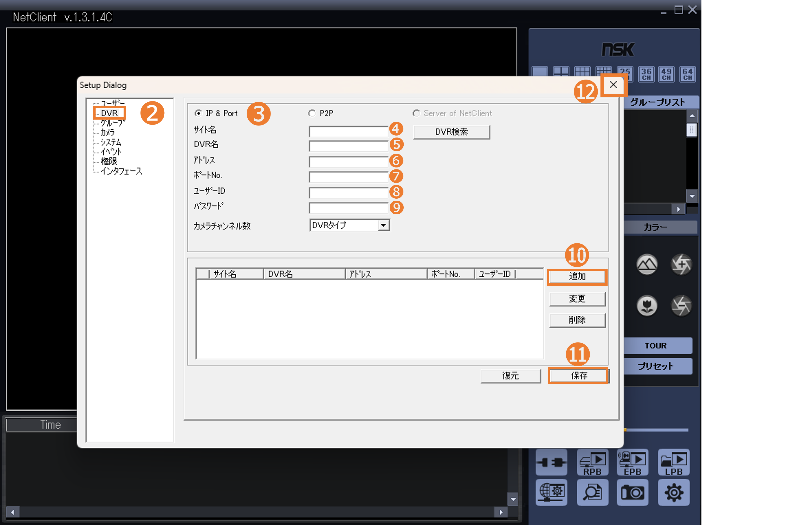This screenshot has height=525, width=812.
Task: Choose Server of NetClient radio option
Action: coord(416,113)
